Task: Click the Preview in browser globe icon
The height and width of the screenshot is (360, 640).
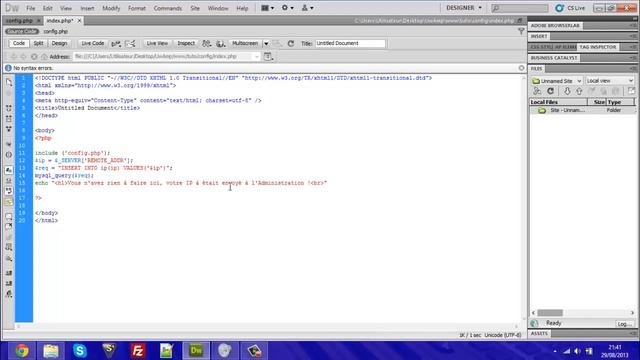Action: point(221,44)
